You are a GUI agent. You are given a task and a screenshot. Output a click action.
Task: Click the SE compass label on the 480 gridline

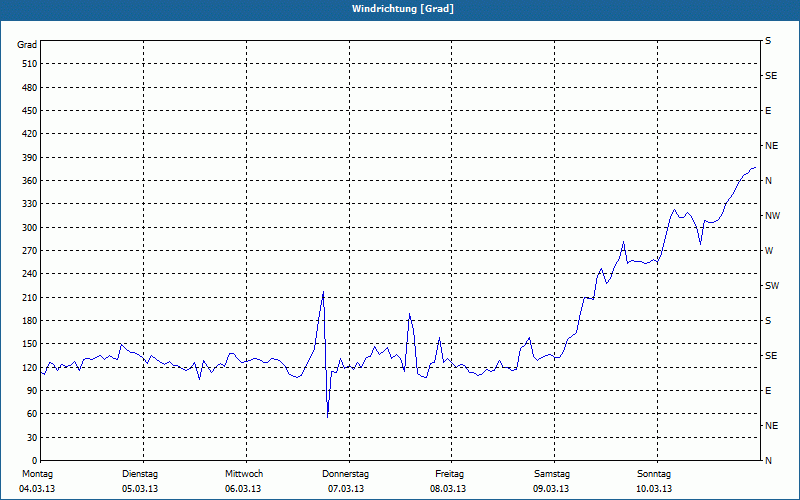click(x=771, y=76)
